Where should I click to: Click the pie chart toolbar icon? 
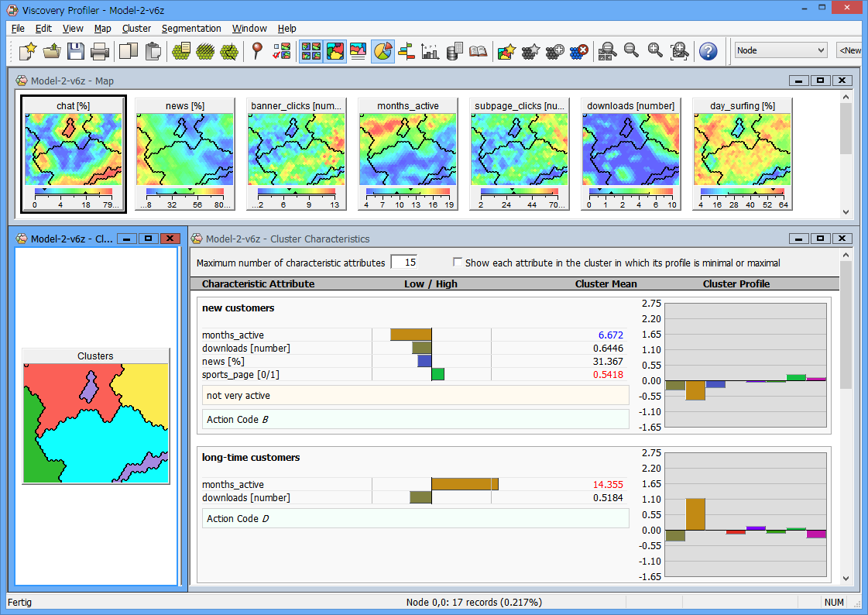[383, 51]
